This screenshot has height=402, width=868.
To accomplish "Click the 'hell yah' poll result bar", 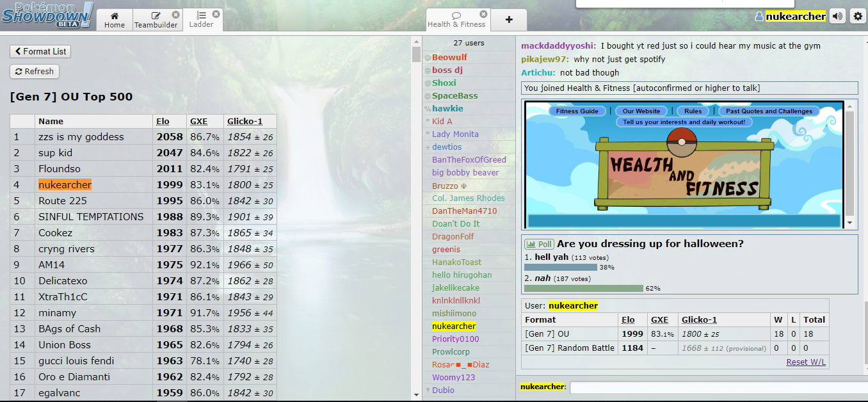I will (560, 267).
